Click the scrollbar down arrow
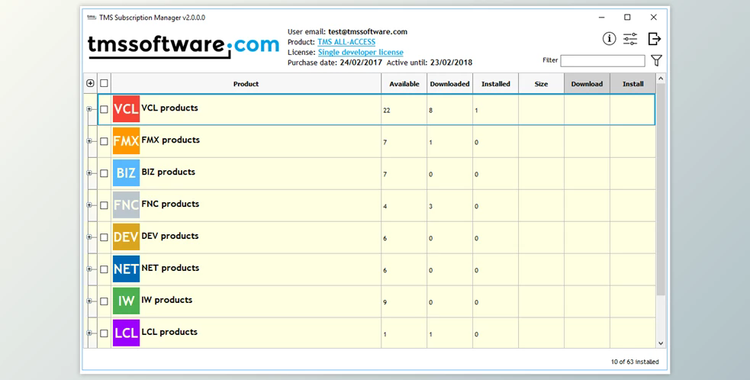 pos(661,343)
